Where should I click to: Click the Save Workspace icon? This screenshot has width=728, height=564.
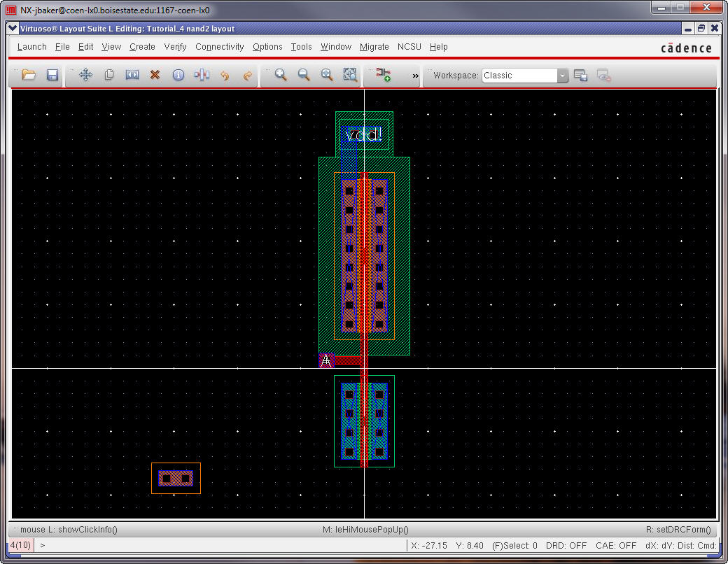click(x=580, y=76)
